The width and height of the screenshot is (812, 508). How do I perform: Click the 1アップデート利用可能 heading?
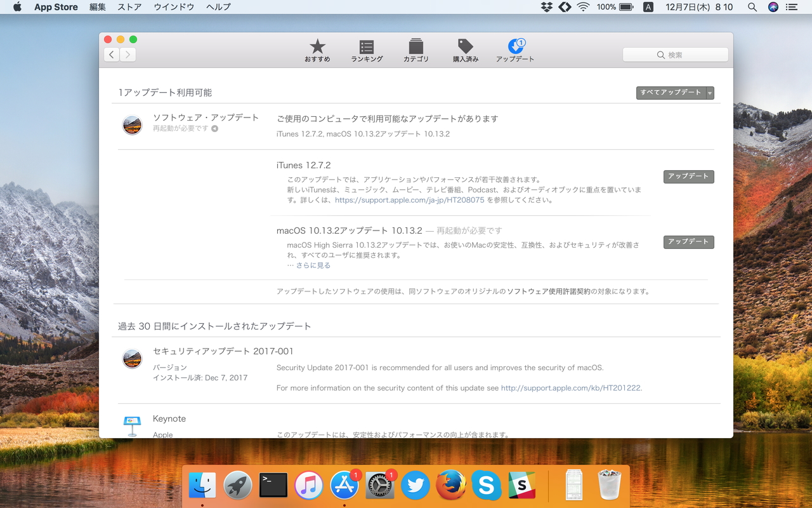click(165, 93)
